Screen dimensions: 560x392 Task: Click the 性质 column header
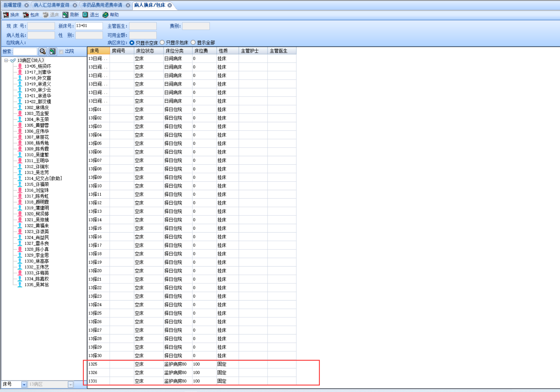click(x=227, y=51)
